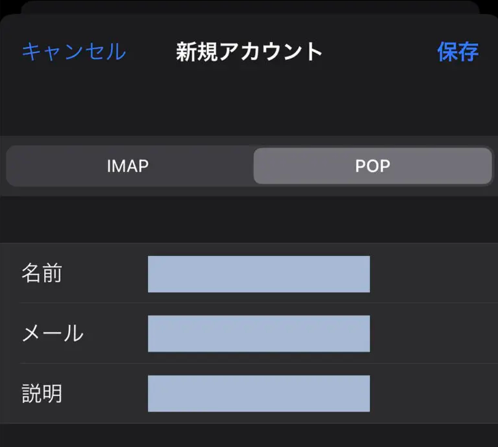
Task: Focus the 名前 input field
Action: pyautogui.click(x=259, y=274)
